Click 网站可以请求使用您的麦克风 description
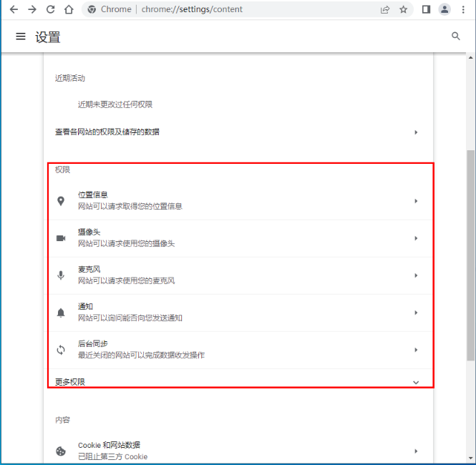Image resolution: width=476 pixels, height=465 pixels. 126,281
